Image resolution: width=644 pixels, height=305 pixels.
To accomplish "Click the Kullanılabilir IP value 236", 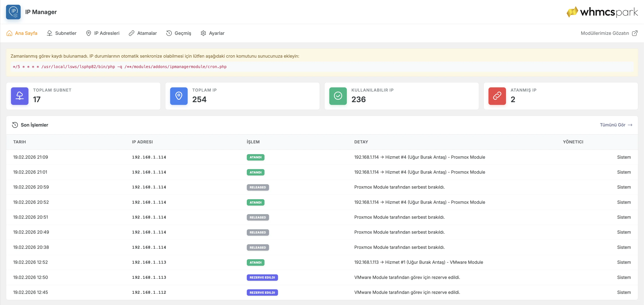I will point(359,99).
